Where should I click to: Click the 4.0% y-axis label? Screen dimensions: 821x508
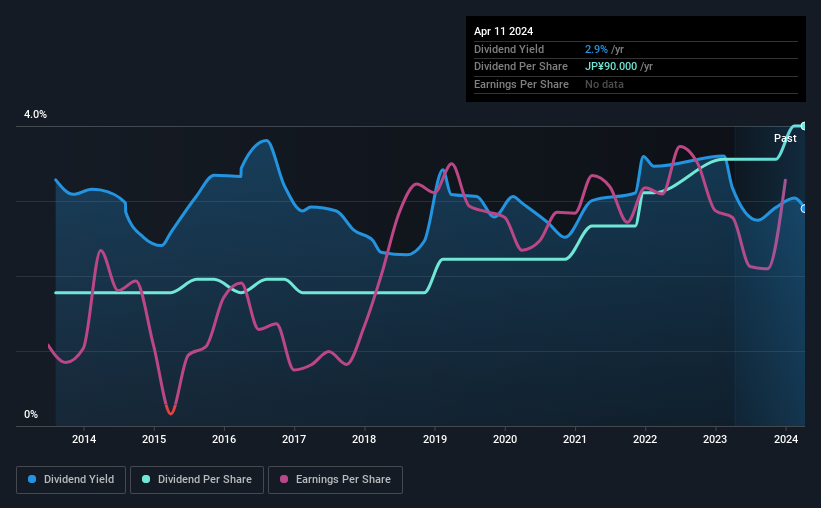pos(36,115)
